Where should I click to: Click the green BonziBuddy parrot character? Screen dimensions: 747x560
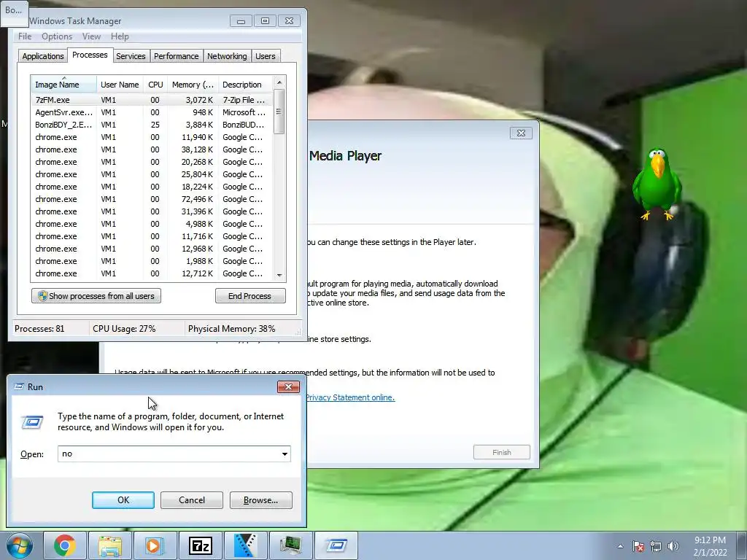[657, 184]
